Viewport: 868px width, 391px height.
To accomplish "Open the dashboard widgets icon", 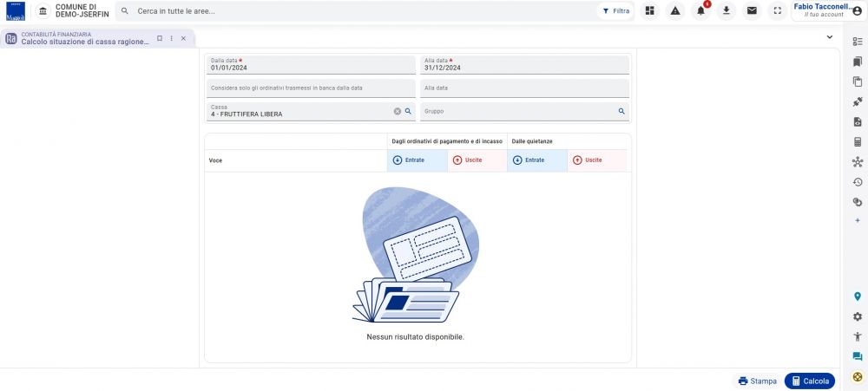I will (x=650, y=10).
